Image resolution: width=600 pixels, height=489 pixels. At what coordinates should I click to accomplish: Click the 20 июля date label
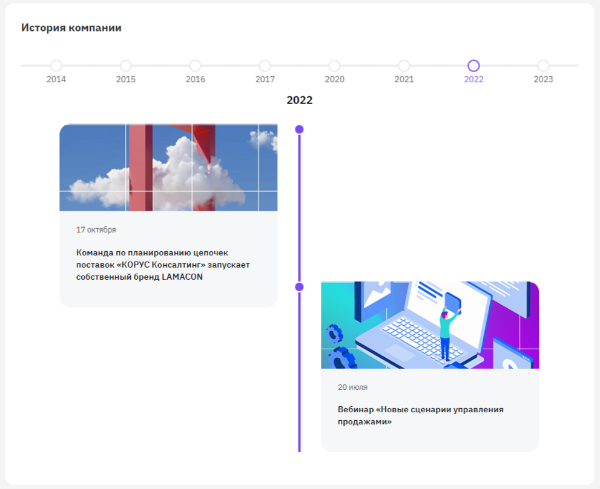pyautogui.click(x=352, y=387)
